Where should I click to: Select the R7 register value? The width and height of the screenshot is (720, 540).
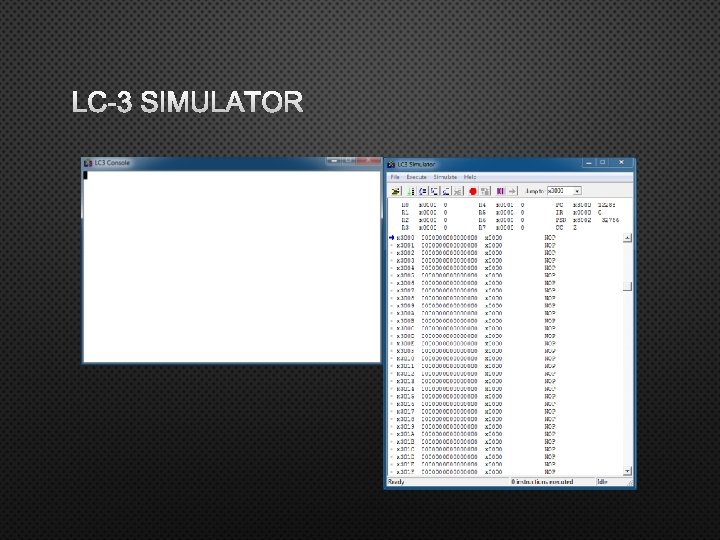505,227
